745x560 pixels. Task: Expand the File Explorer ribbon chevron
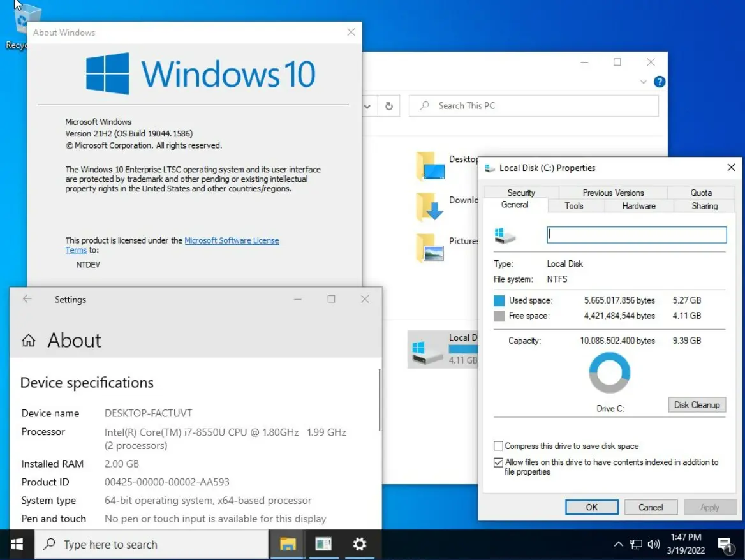644,82
